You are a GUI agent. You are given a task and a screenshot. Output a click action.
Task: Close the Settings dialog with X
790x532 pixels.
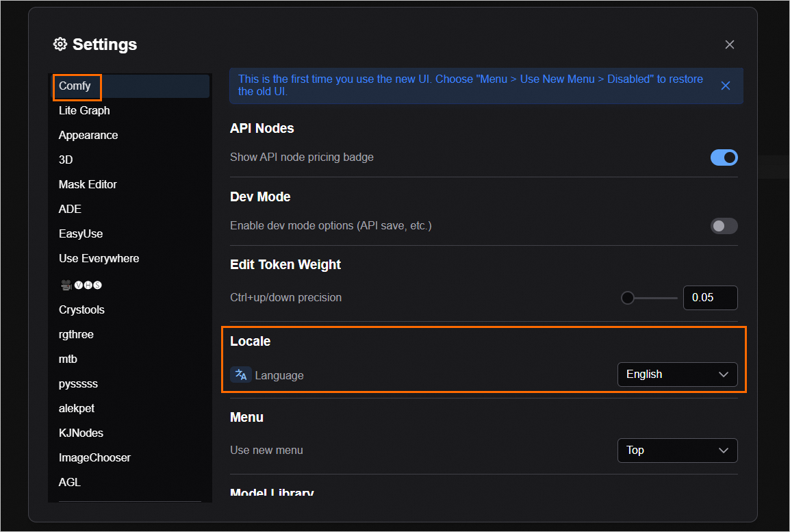(729, 45)
